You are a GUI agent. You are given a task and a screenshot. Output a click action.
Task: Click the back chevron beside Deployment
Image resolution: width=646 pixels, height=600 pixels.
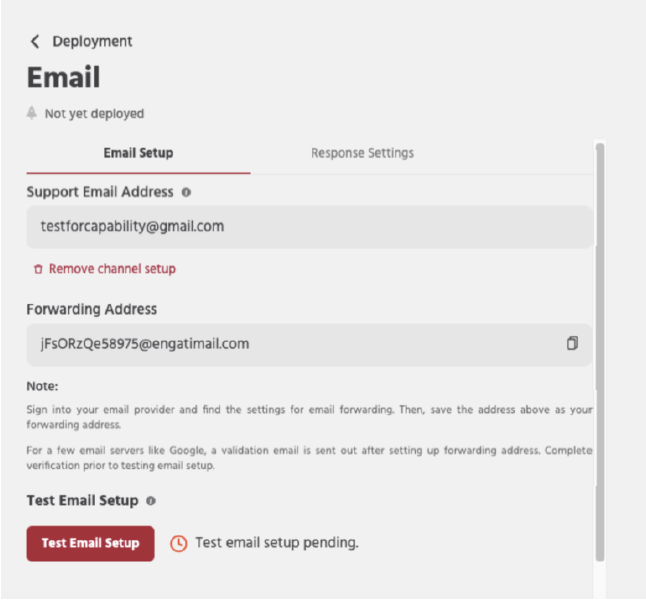pos(36,41)
